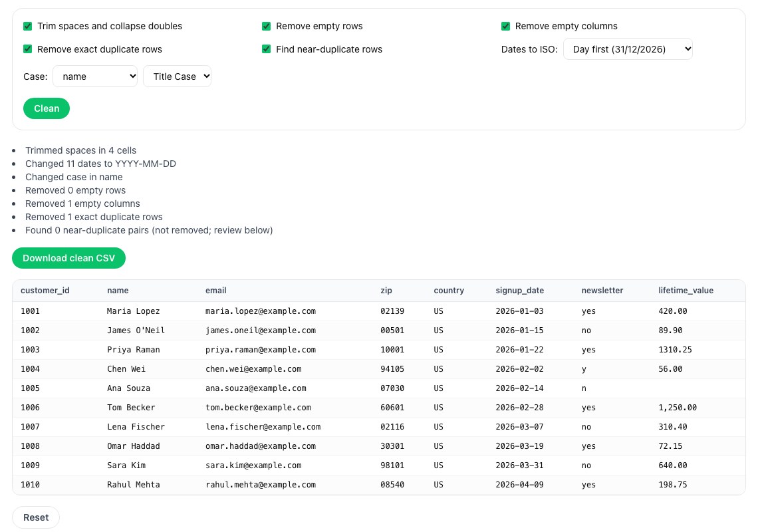Click Priya Raman name cell
The image size is (758, 532).
[134, 350]
